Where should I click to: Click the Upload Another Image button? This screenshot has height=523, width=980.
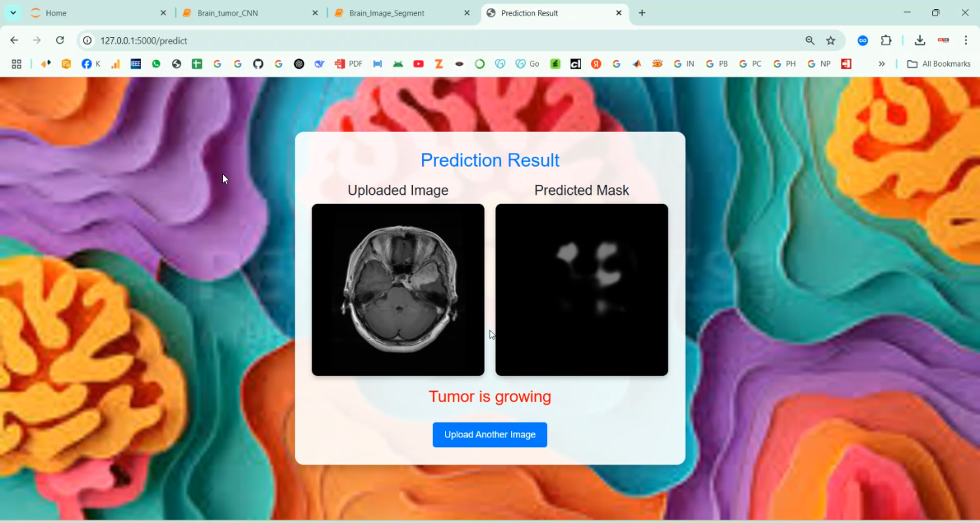[489, 435]
